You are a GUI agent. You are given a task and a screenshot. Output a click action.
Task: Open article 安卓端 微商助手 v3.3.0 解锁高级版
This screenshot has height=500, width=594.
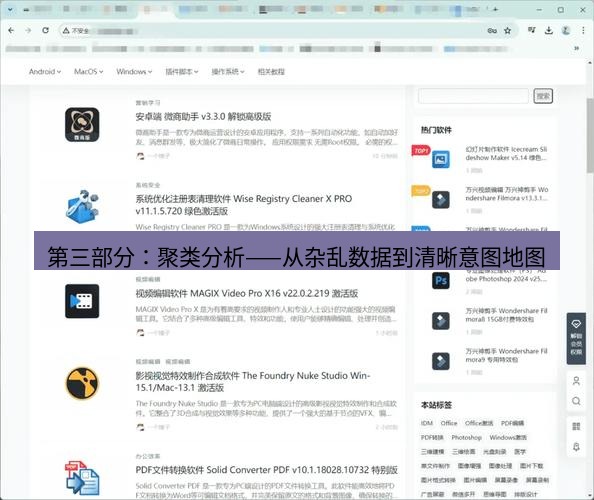[203, 117]
